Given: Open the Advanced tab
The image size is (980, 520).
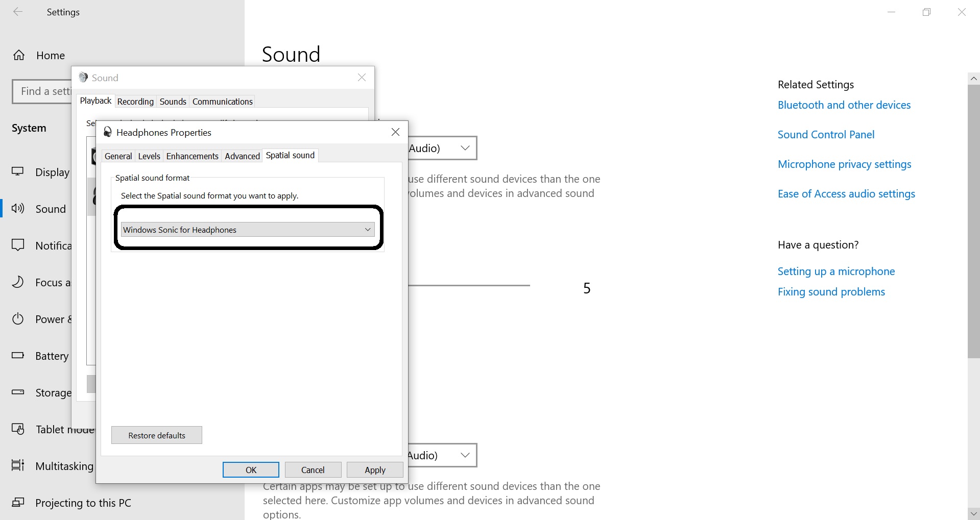Looking at the screenshot, I should tap(242, 156).
